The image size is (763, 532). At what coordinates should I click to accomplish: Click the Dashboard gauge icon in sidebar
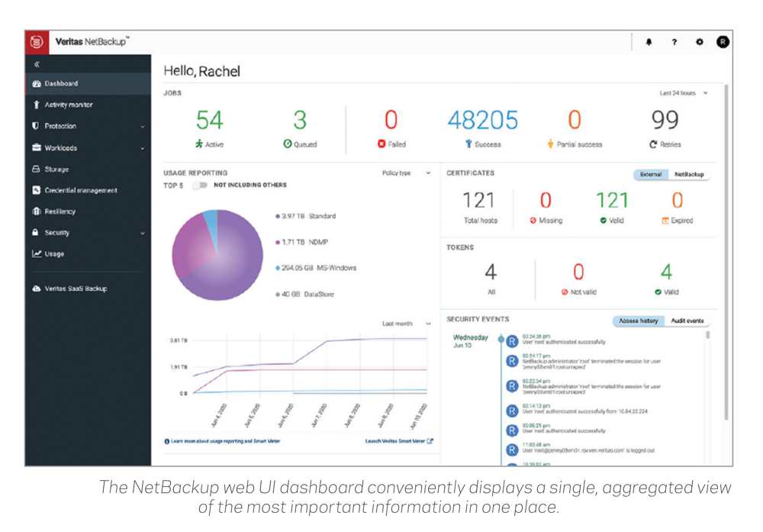point(37,83)
